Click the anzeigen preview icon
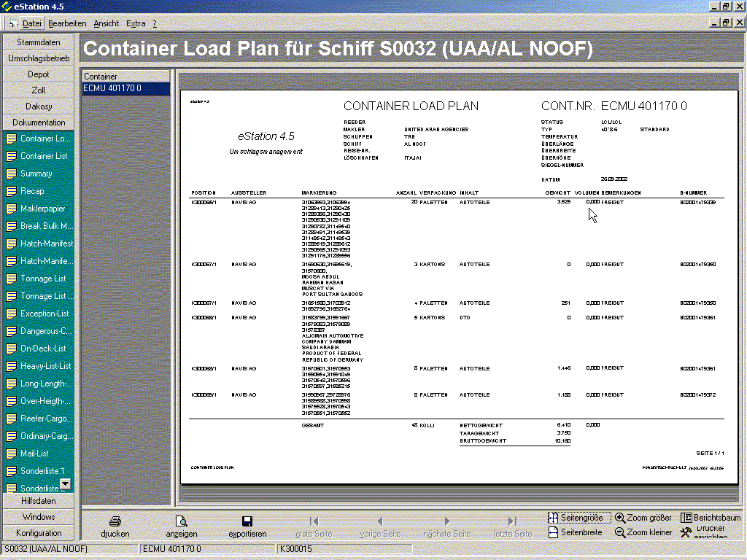This screenshot has height=560, width=747. (181, 521)
